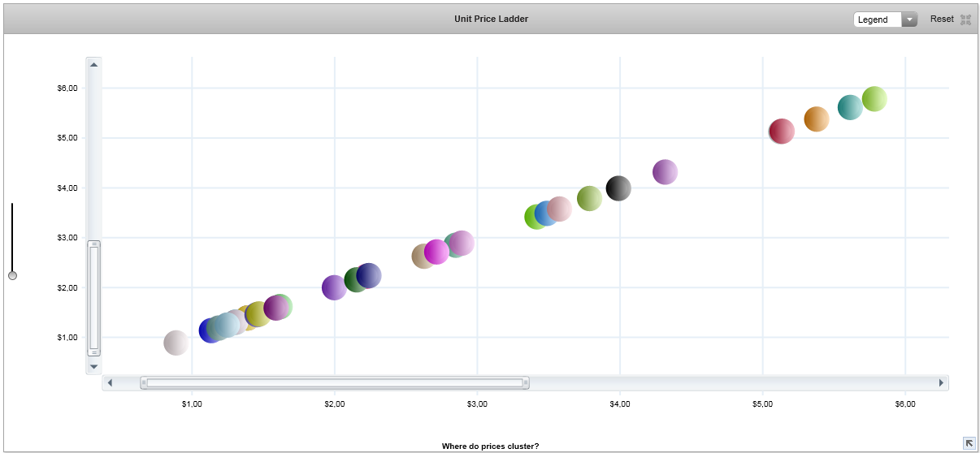
Task: Select the teal bubble near $5.60
Action: tap(849, 107)
